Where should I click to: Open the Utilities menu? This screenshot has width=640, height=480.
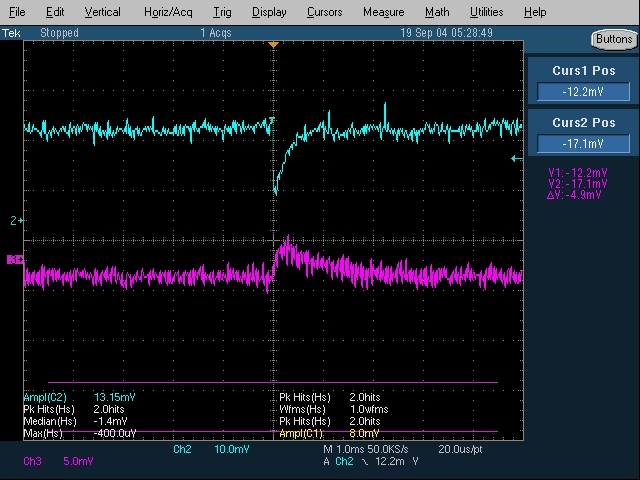pos(486,12)
